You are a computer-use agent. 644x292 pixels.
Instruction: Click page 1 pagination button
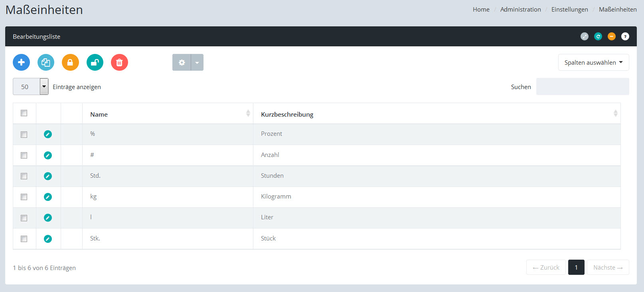(576, 267)
